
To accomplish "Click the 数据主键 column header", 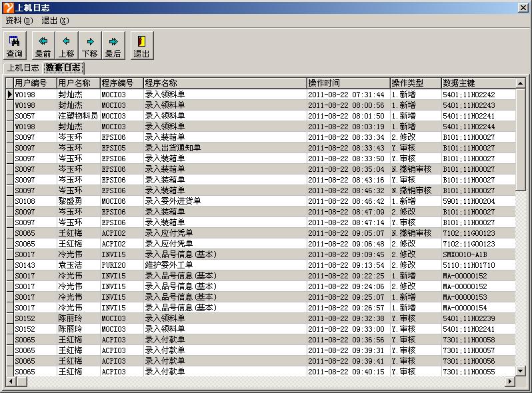I will coord(479,83).
